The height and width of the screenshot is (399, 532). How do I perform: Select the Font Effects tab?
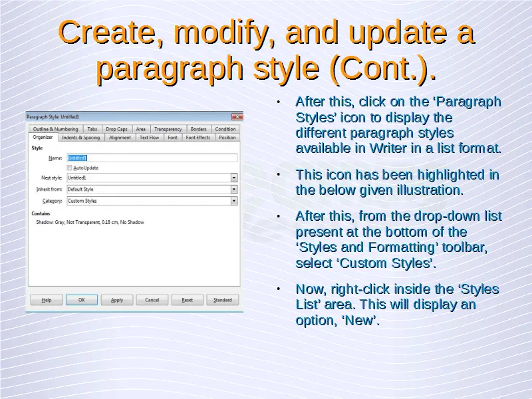tap(198, 138)
